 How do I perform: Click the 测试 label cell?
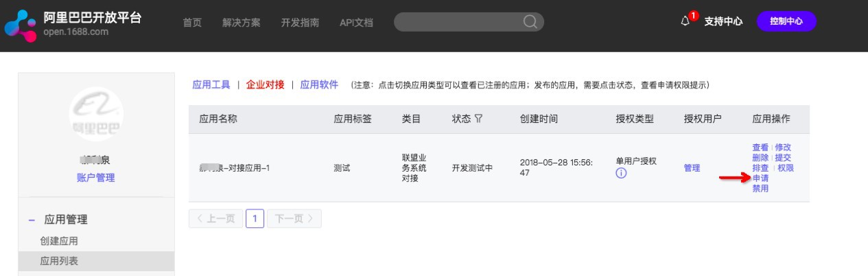(x=342, y=168)
